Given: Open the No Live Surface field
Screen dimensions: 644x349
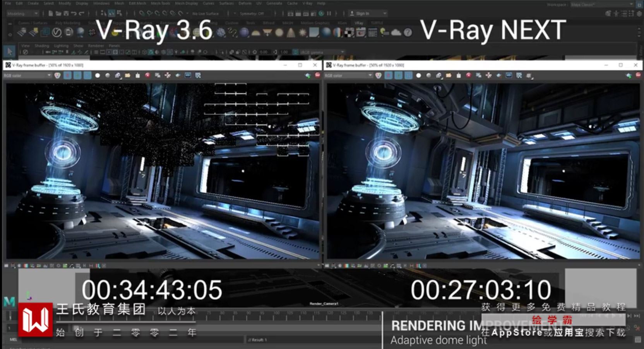Looking at the screenshot, I should (x=206, y=14).
